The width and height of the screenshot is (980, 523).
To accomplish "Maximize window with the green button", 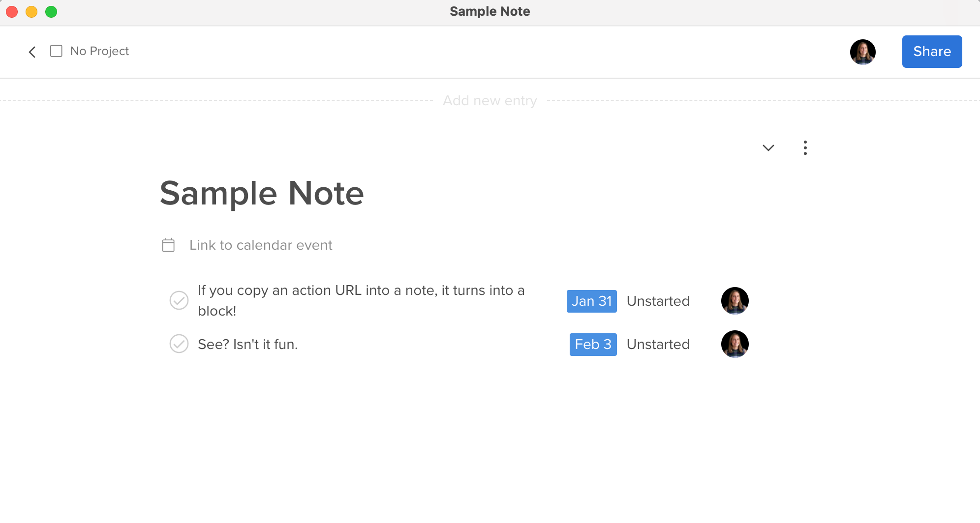I will tap(51, 11).
